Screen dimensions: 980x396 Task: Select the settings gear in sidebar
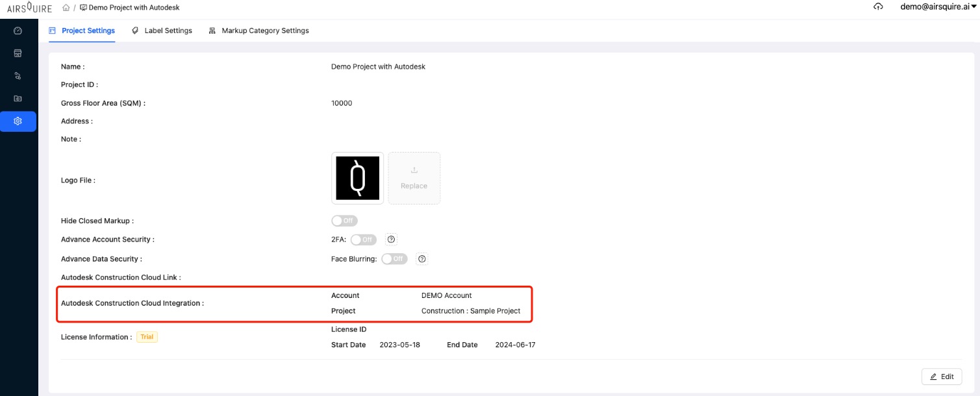[18, 121]
